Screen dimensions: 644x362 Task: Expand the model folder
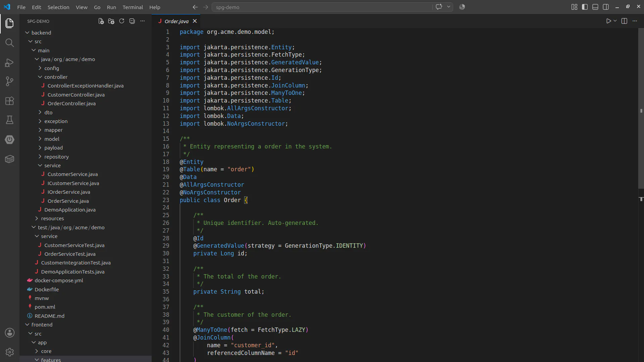tap(86, 139)
